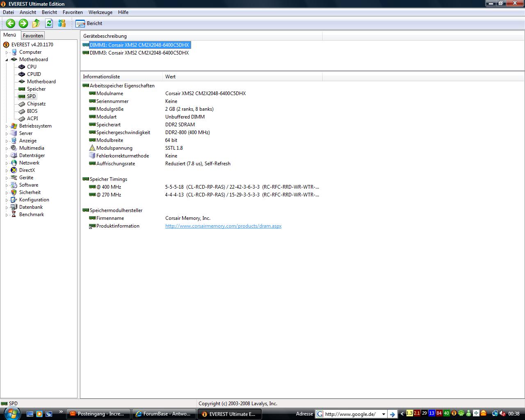Select DIMM1 Corsair XMS2 module row
This screenshot has width=525, height=420.
137,45
